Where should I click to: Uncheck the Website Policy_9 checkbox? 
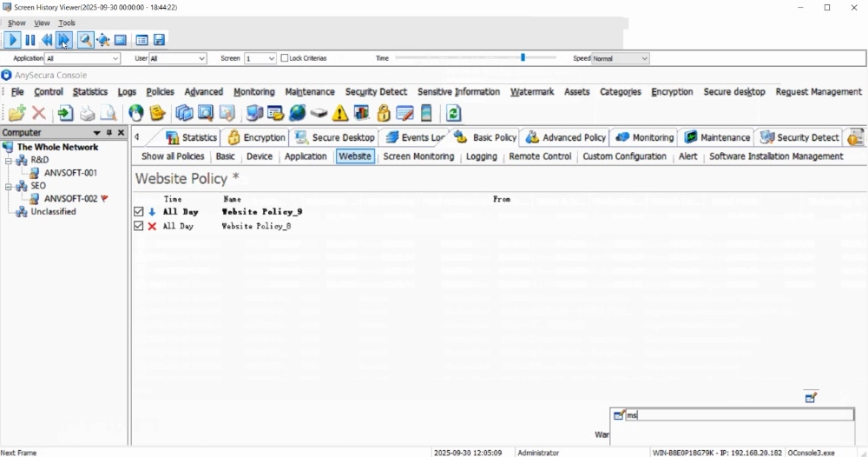[139, 212]
